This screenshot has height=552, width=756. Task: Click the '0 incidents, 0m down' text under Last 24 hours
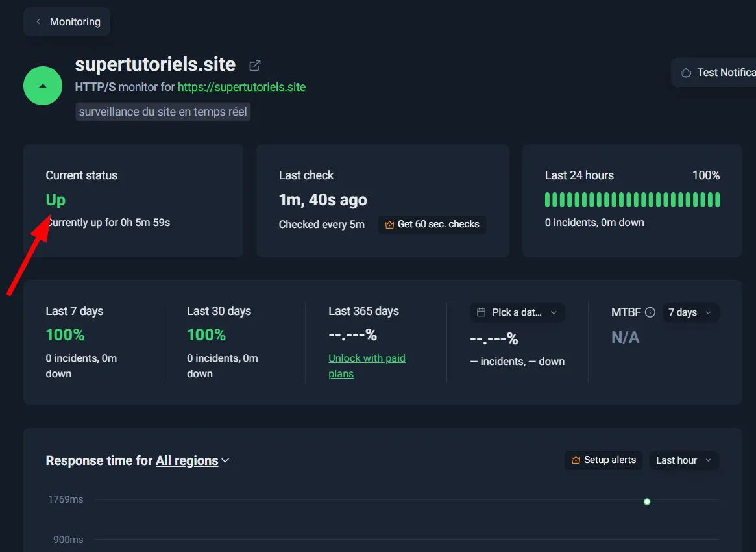(x=594, y=223)
